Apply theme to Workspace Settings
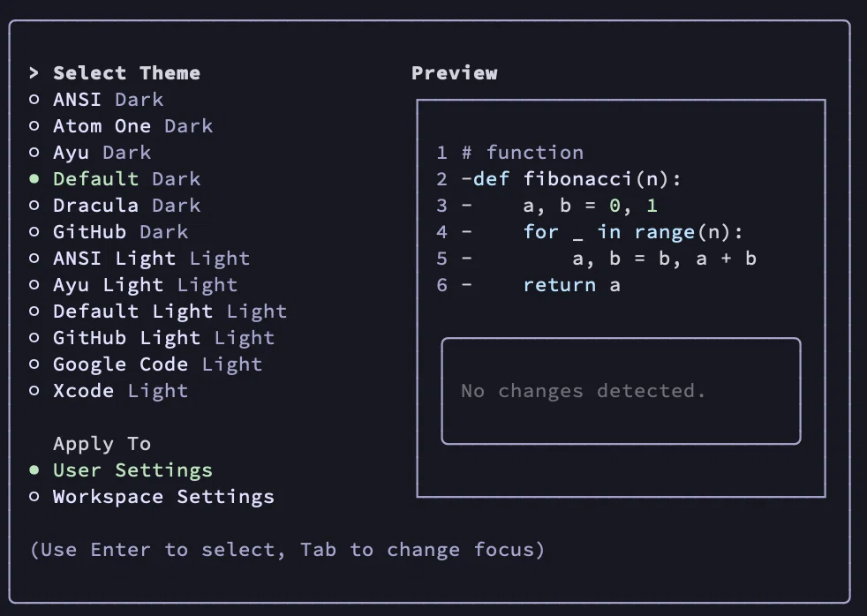 [x=152, y=497]
